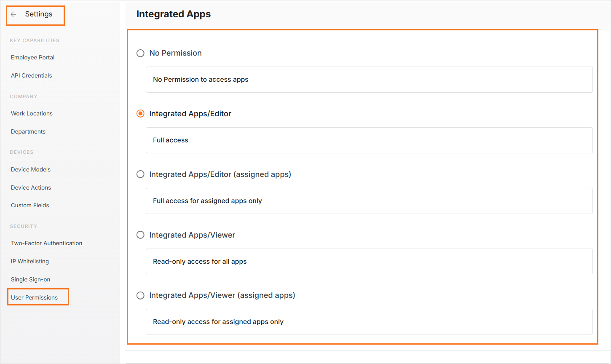The width and height of the screenshot is (611, 364).
Task: Go to API Credentials
Action: coord(32,75)
